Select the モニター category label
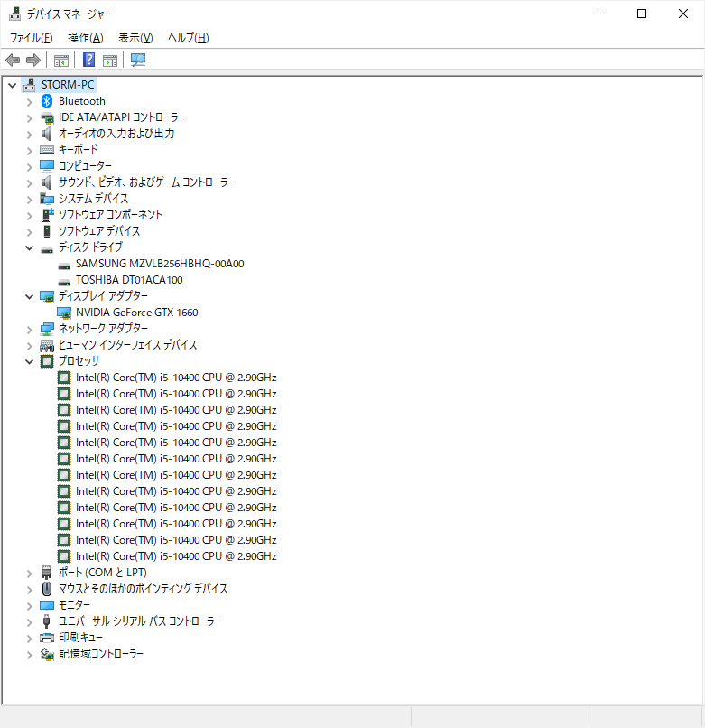This screenshot has height=728, width=705. click(x=74, y=605)
